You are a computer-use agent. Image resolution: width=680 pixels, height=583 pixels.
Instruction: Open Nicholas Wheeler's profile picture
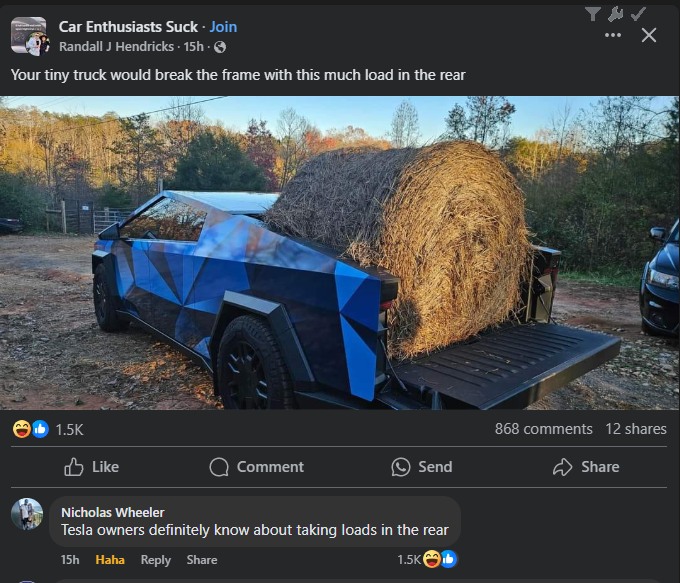point(27,514)
